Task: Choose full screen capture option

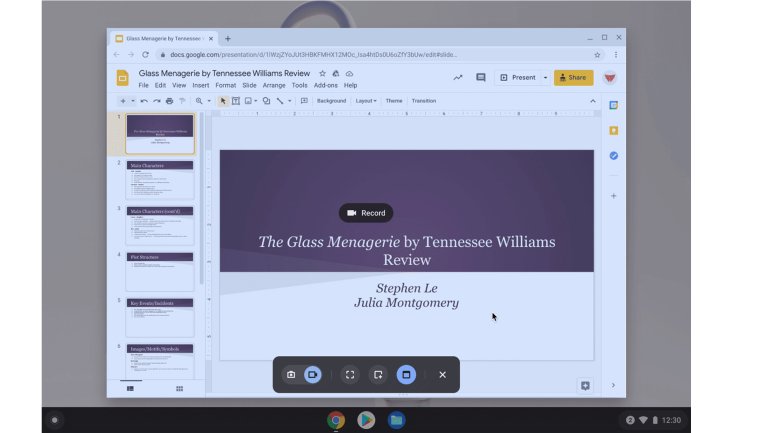Action: tap(350, 374)
